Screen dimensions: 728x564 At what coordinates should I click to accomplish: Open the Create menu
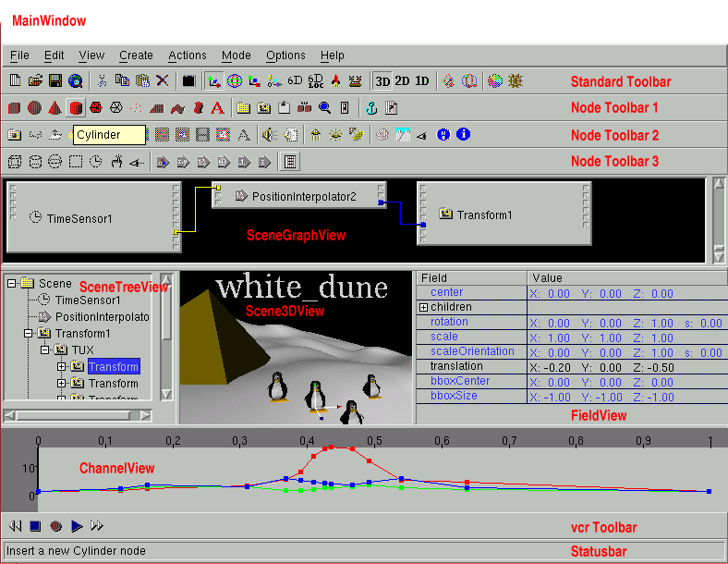[136, 55]
